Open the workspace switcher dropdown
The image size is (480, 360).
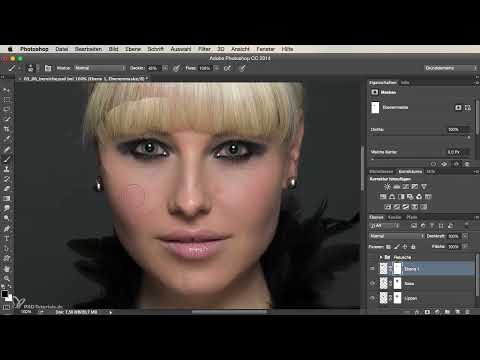450,68
